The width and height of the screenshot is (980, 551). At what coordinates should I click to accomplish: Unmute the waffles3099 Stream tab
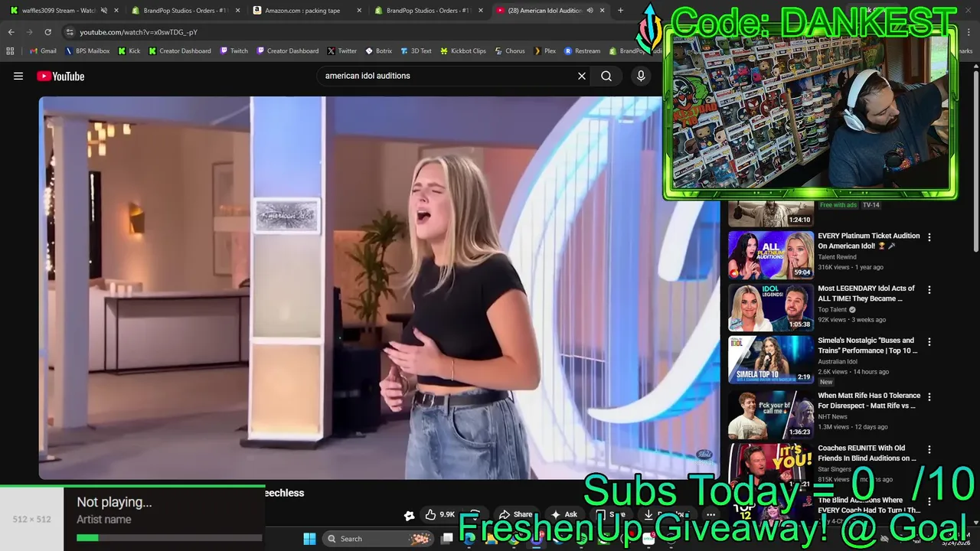104,11
